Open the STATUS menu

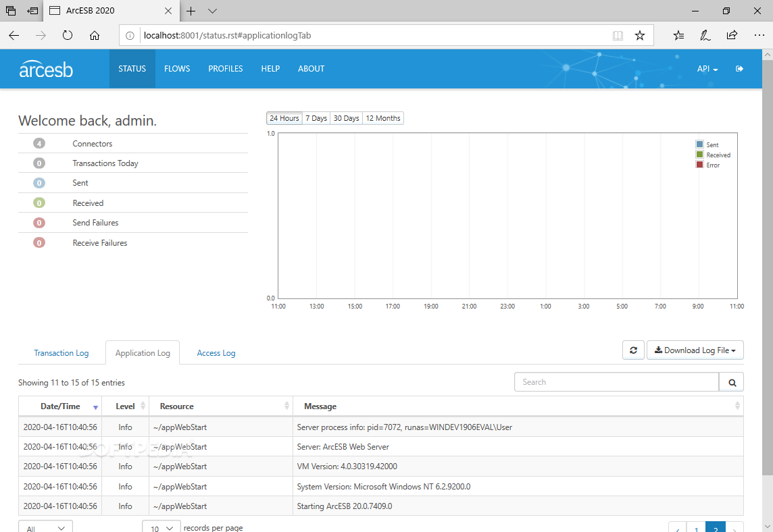(132, 69)
